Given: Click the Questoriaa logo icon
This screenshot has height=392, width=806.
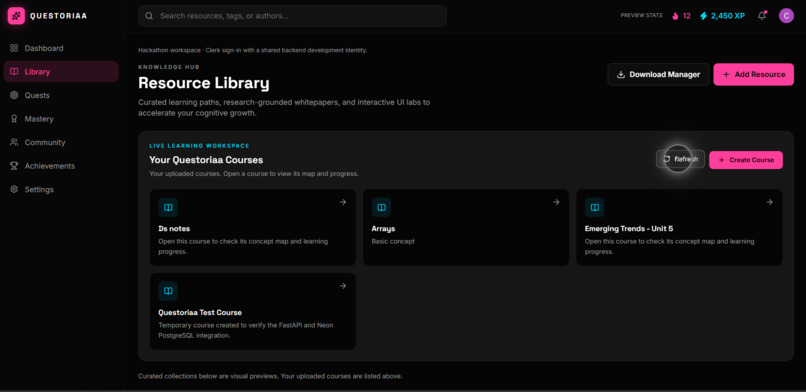Looking at the screenshot, I should 16,16.
